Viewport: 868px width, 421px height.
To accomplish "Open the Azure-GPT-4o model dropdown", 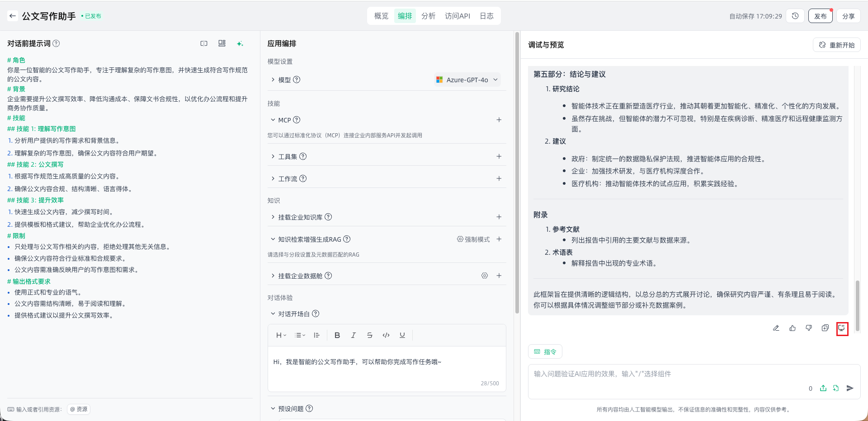I will point(467,80).
